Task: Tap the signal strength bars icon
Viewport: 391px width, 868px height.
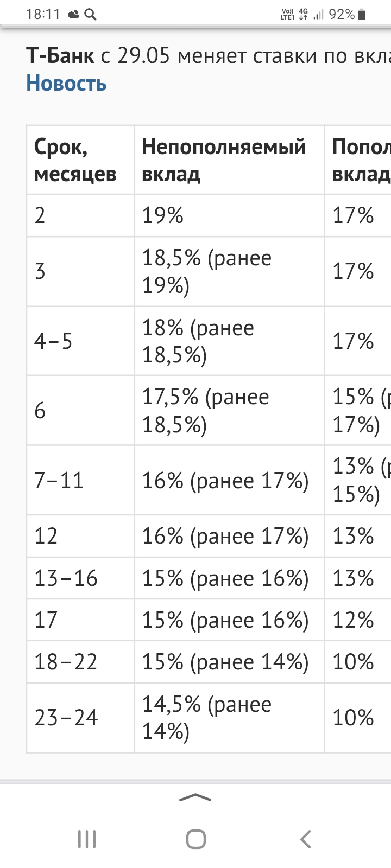Action: tap(318, 15)
